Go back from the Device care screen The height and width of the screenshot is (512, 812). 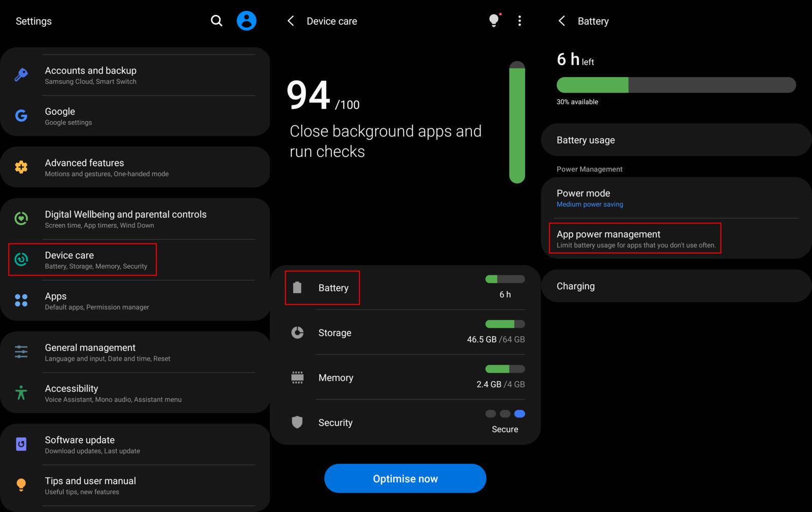click(291, 21)
